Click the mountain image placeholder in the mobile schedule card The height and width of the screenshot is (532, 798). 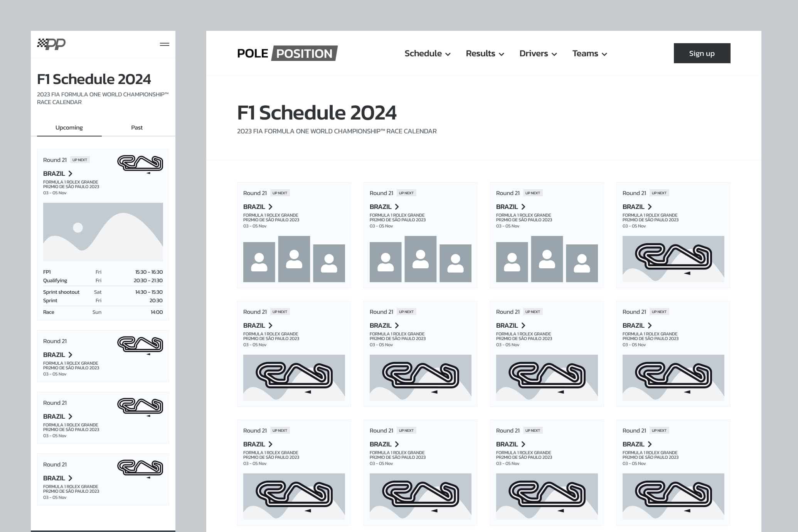click(x=103, y=231)
